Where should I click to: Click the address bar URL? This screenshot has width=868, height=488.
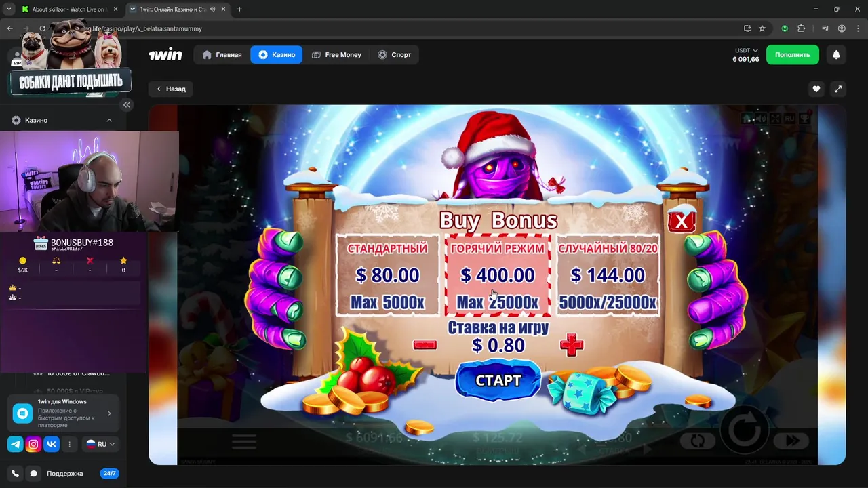pyautogui.click(x=144, y=28)
